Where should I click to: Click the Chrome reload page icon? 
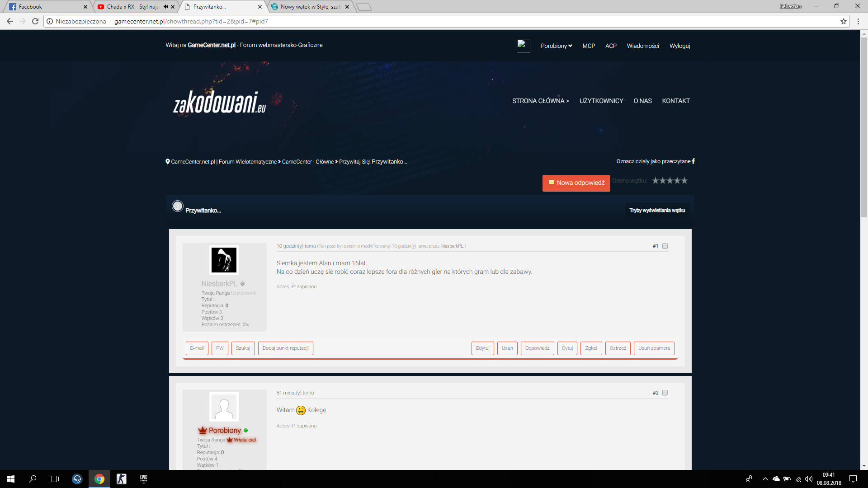[35, 21]
